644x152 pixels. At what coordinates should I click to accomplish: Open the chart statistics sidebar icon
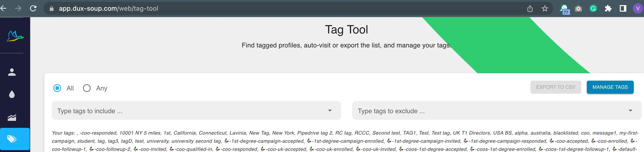point(12,117)
